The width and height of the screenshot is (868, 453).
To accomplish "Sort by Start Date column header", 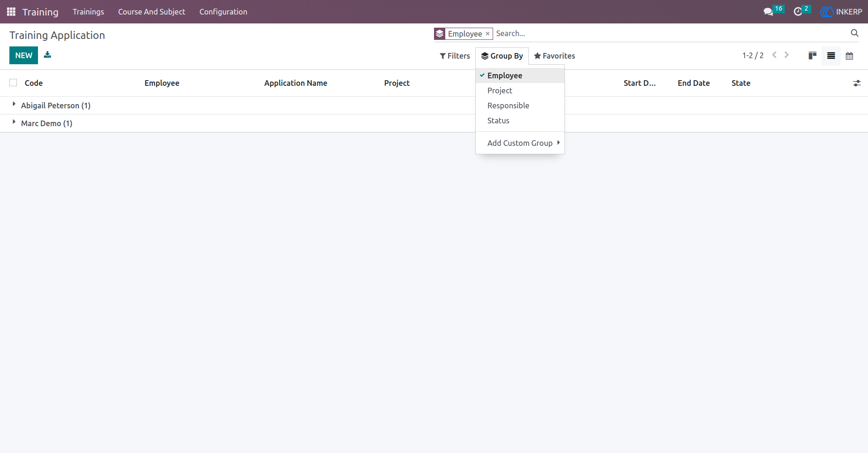I will point(640,83).
